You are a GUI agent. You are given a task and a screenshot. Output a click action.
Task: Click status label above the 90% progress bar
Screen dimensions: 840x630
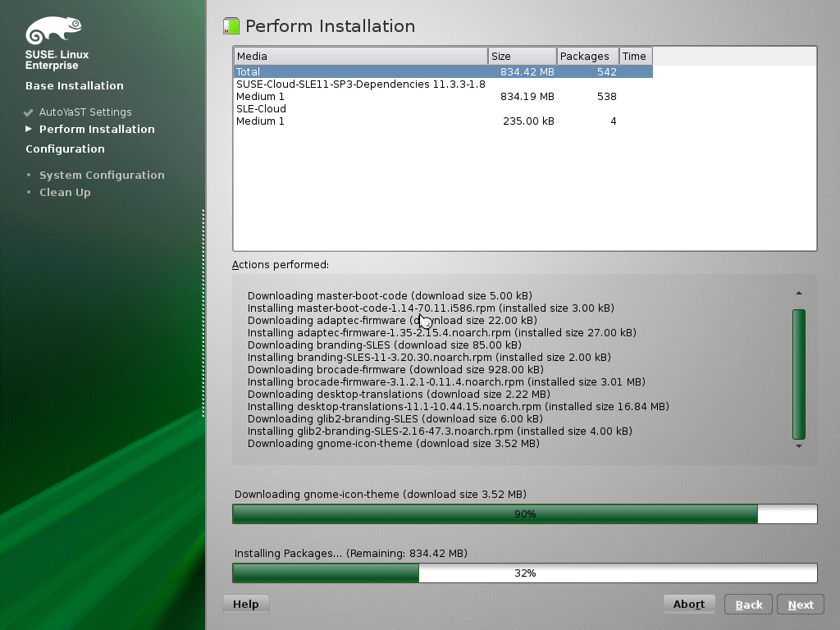pos(381,495)
